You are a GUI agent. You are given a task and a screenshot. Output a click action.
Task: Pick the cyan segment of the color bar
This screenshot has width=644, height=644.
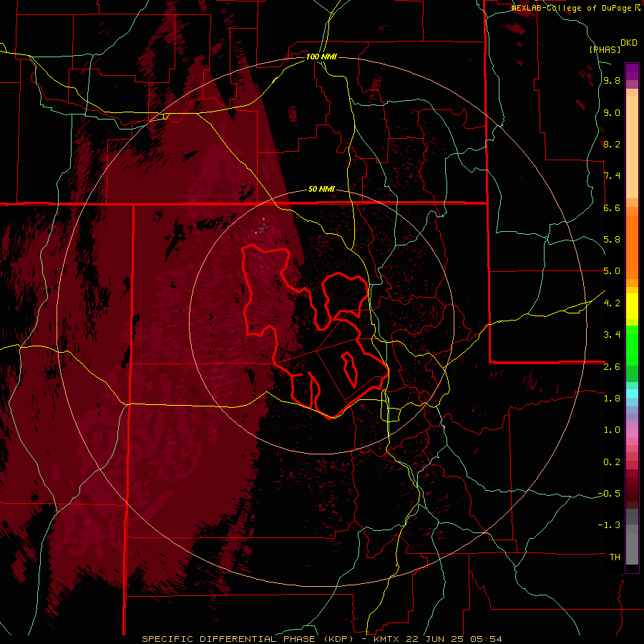tap(632, 394)
